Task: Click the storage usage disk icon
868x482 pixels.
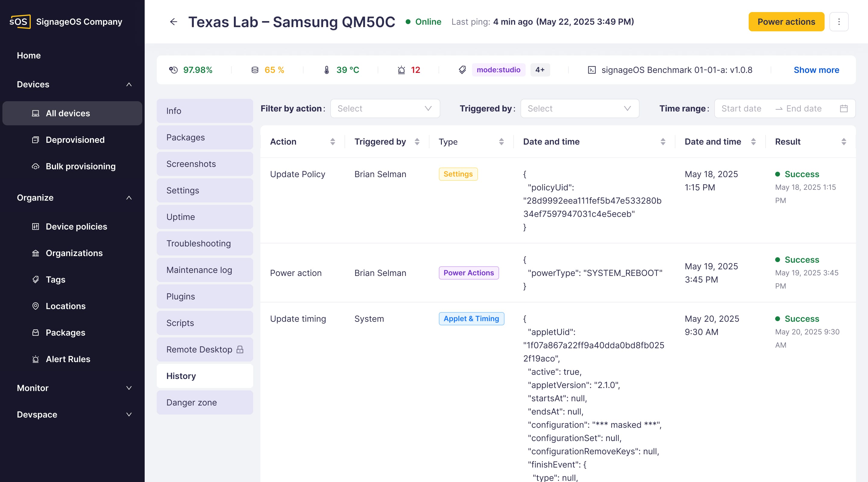Action: pyautogui.click(x=255, y=70)
